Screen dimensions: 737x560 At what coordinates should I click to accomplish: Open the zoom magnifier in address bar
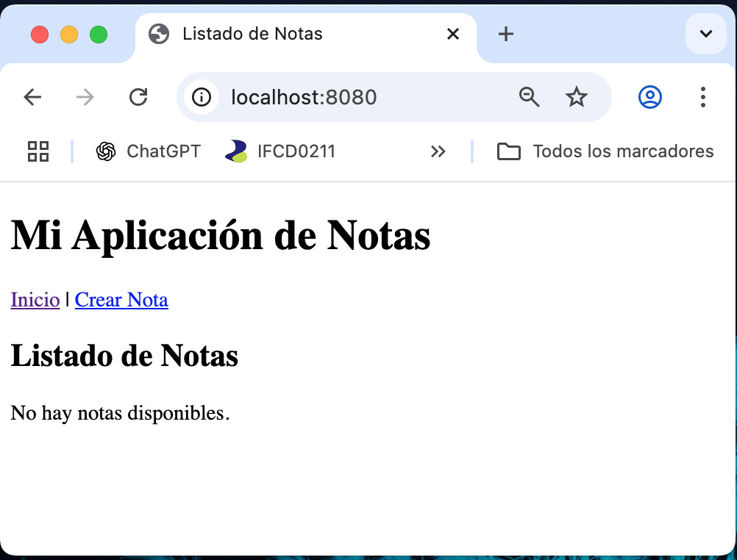pos(530,97)
